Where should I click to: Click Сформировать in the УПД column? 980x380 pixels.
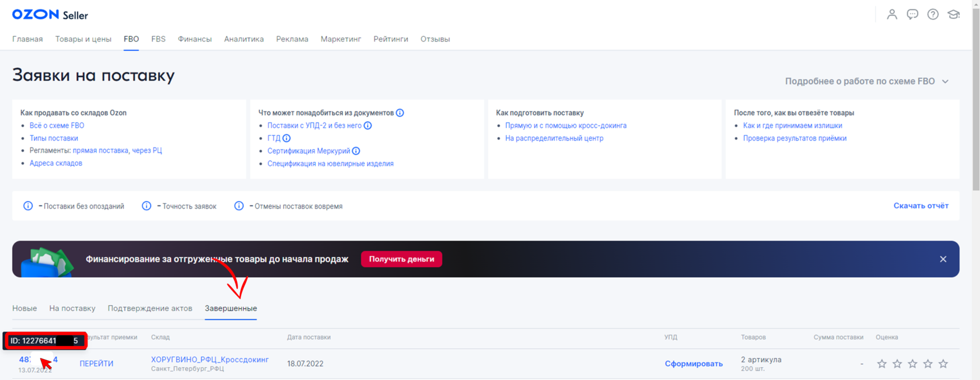pyautogui.click(x=694, y=364)
